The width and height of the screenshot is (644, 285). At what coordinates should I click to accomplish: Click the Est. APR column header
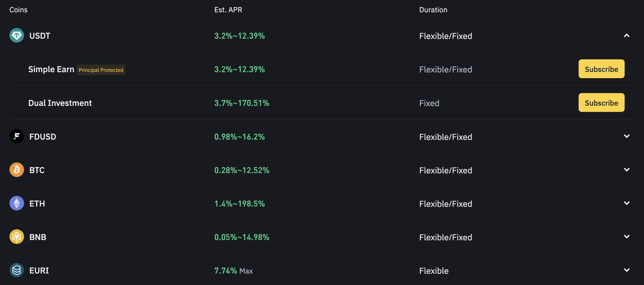(x=228, y=10)
